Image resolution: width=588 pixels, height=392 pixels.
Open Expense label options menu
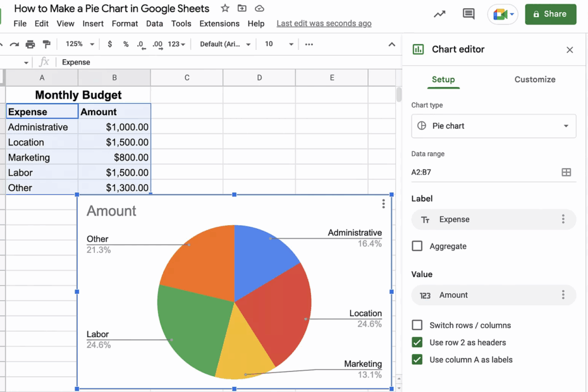click(x=563, y=219)
